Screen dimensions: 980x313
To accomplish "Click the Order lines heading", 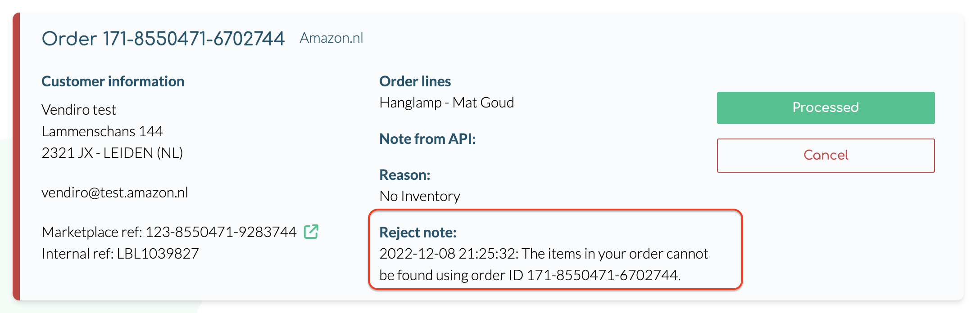I will [x=415, y=81].
